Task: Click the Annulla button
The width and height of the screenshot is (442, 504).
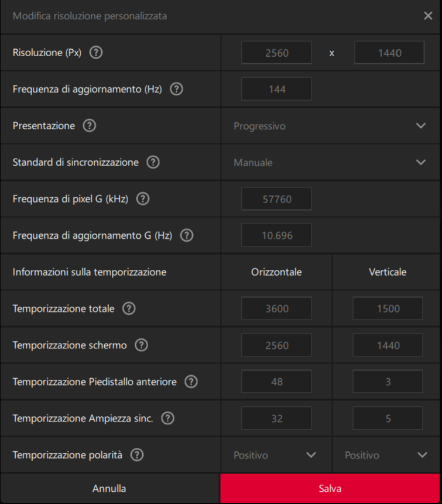Action: point(110,488)
